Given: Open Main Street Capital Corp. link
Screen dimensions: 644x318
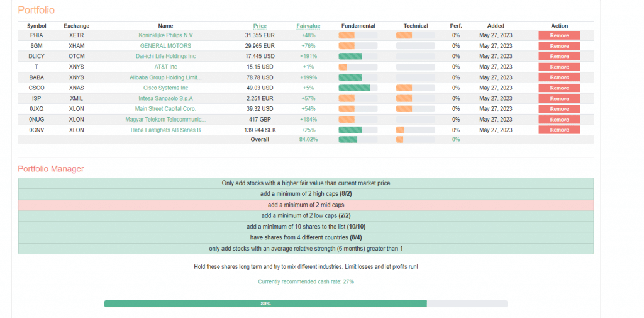Looking at the screenshot, I should pos(165,109).
